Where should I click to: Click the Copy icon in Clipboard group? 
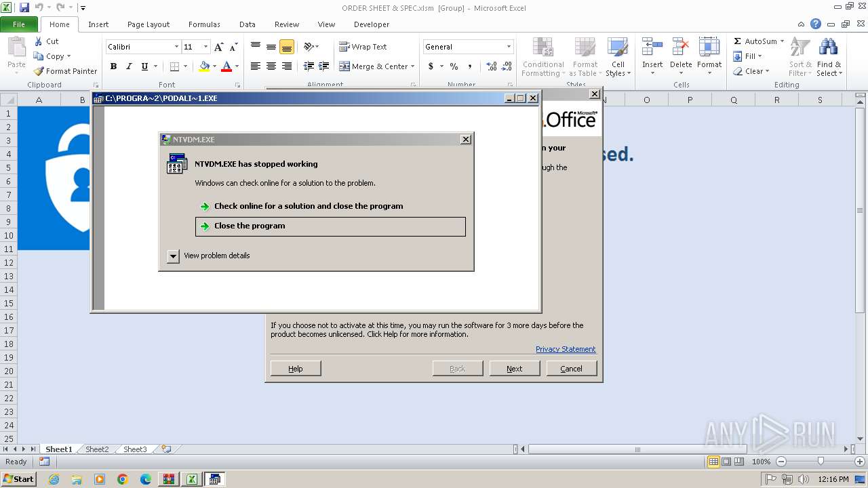39,56
